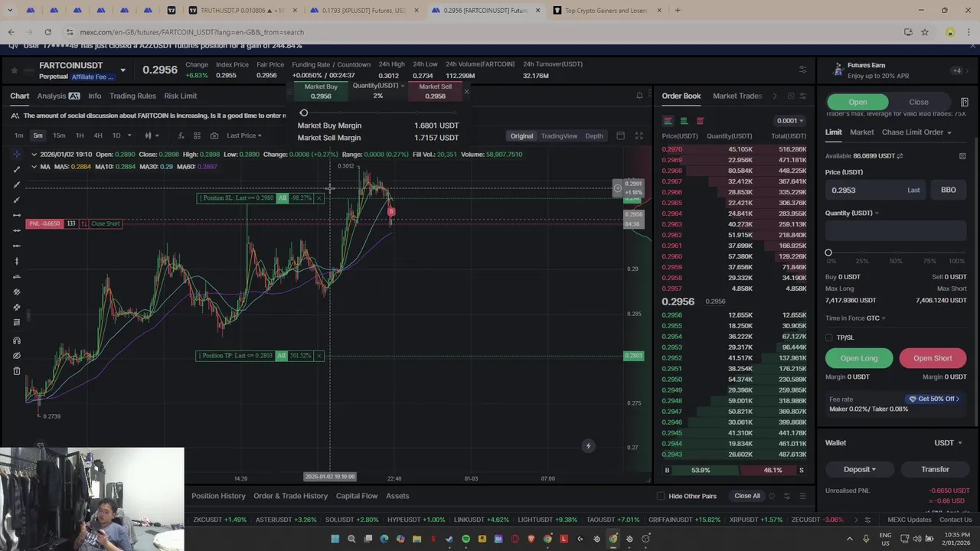Delete drawings with trash icon
980x551 pixels.
coord(17,371)
